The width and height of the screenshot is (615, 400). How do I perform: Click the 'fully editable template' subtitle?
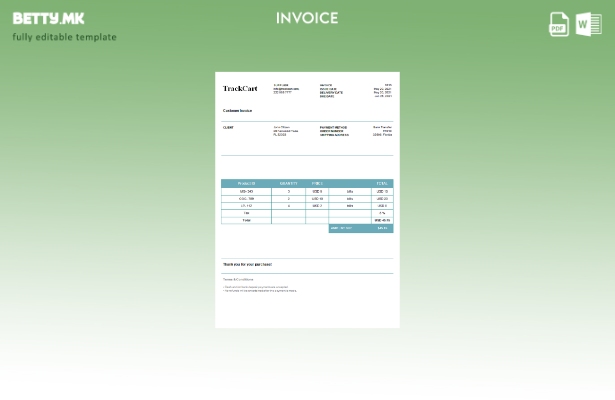click(x=64, y=37)
